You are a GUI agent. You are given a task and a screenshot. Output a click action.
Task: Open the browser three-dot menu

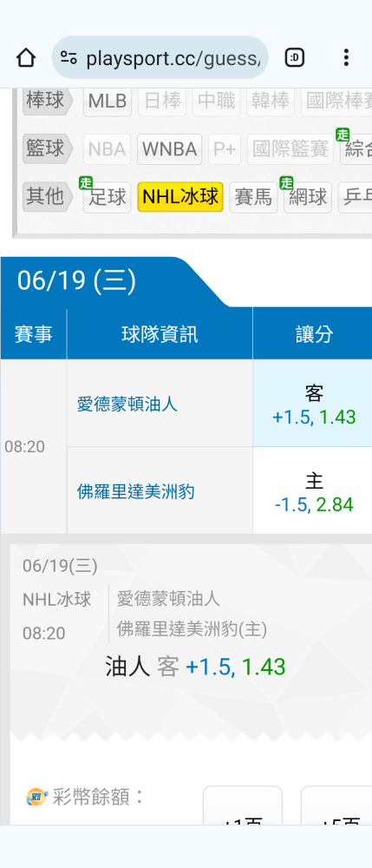346,57
